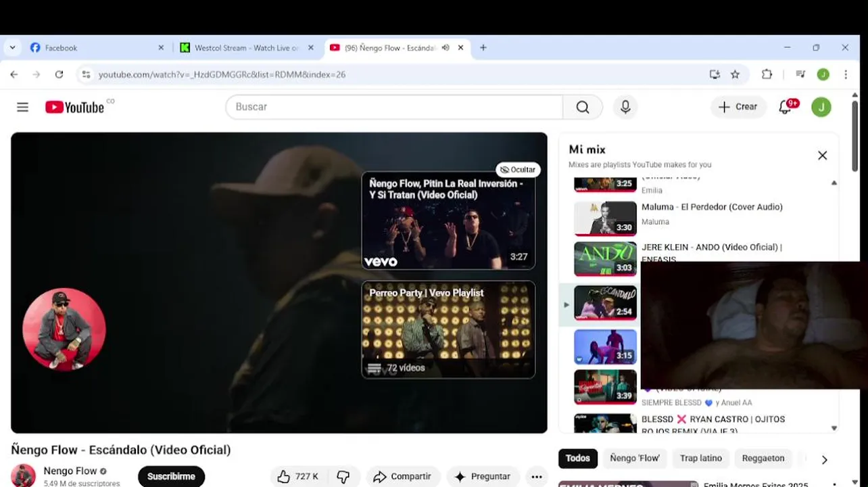The height and width of the screenshot is (487, 868).
Task: Click the Preguntar button
Action: click(483, 476)
